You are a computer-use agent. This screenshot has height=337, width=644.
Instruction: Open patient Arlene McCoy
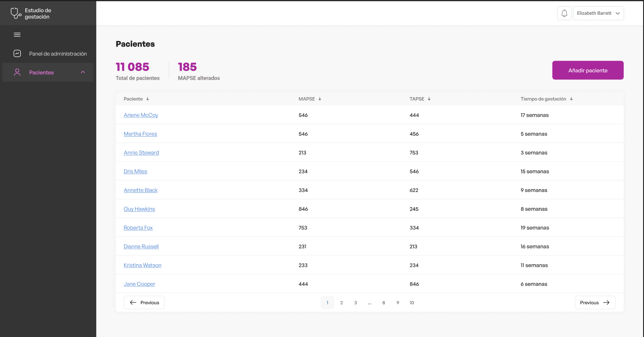pos(141,115)
